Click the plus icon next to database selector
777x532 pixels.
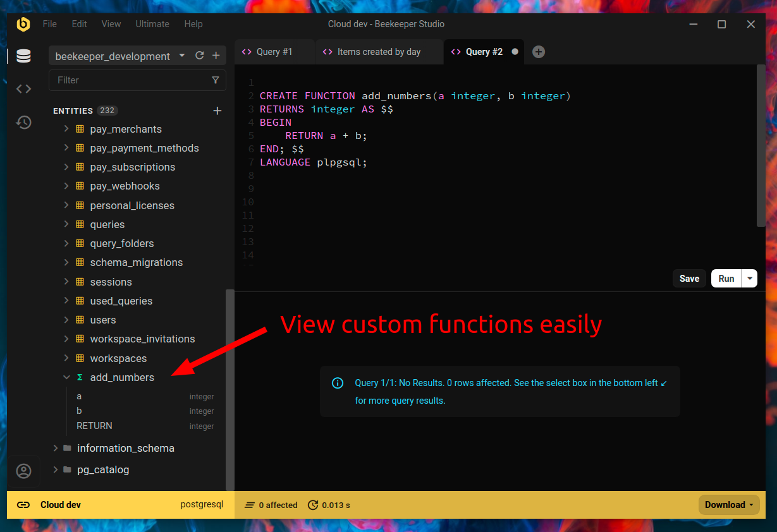tap(216, 56)
